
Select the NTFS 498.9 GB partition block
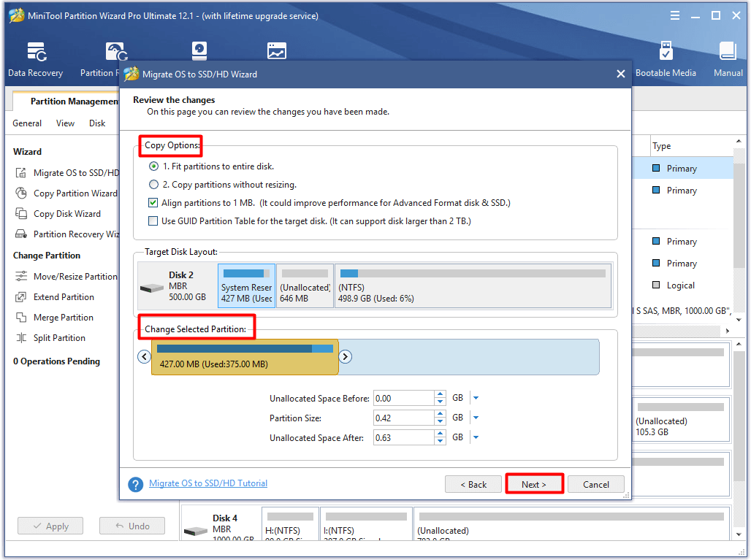coord(473,285)
